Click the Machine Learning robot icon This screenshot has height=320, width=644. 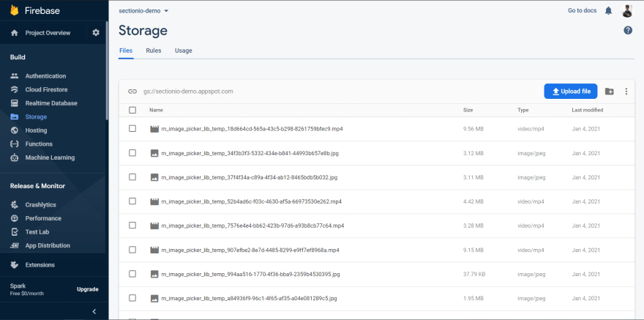pyautogui.click(x=15, y=157)
